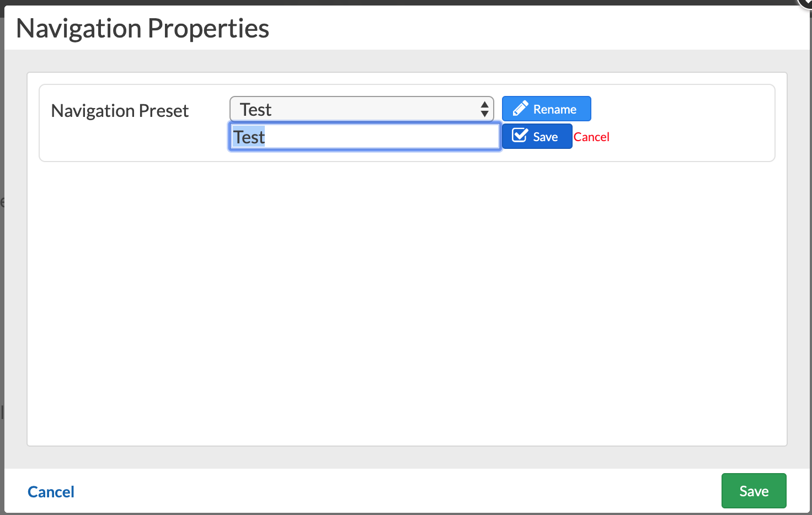The image size is (812, 515).
Task: Click the blank header area right of the title
Action: (x=524, y=29)
